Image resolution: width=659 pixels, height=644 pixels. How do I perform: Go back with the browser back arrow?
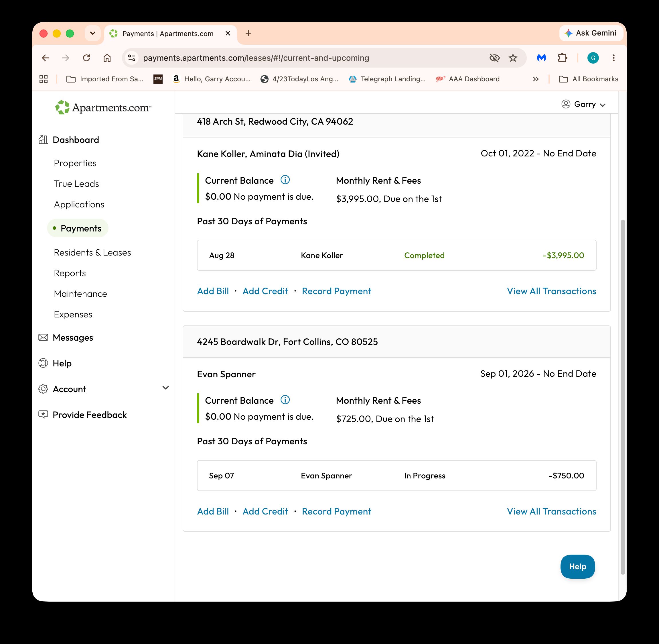point(45,58)
